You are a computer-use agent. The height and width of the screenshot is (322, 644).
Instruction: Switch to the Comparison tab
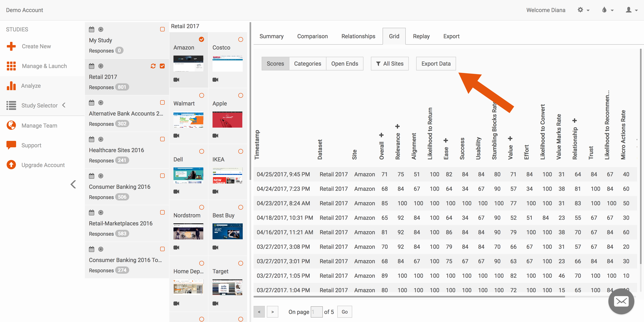point(312,36)
